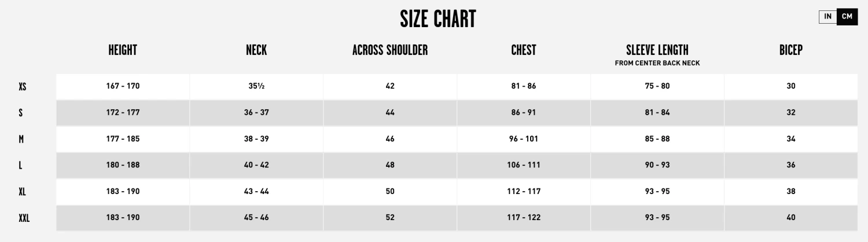Select the L neck cell 40 - 42
The height and width of the screenshot is (242, 868).
click(x=256, y=165)
